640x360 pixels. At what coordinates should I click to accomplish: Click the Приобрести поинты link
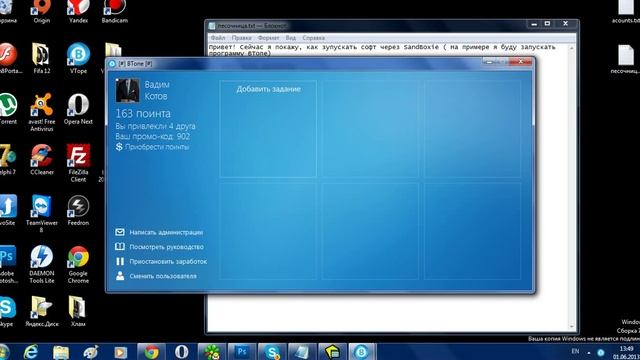pos(157,147)
